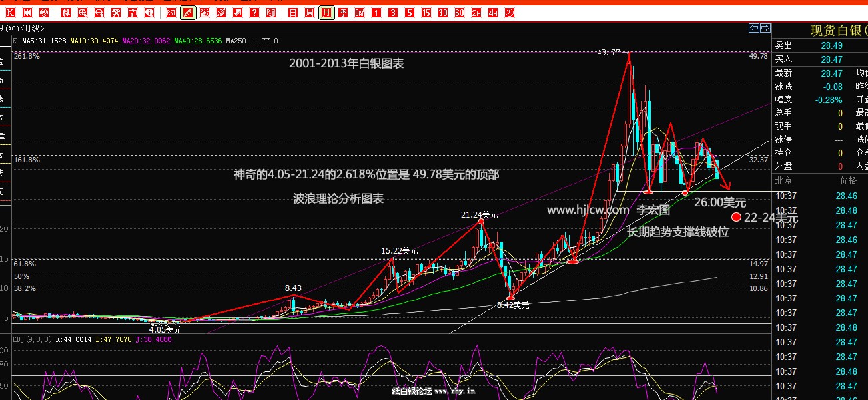This screenshot has height=400, width=868.
Task: Click the 北京 time column header
Action: [x=783, y=180]
